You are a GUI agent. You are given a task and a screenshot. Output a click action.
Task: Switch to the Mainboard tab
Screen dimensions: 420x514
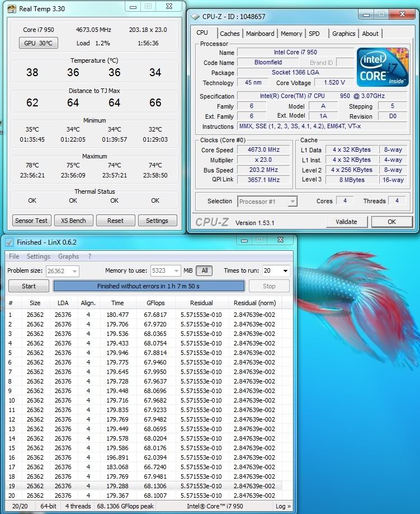click(x=260, y=34)
